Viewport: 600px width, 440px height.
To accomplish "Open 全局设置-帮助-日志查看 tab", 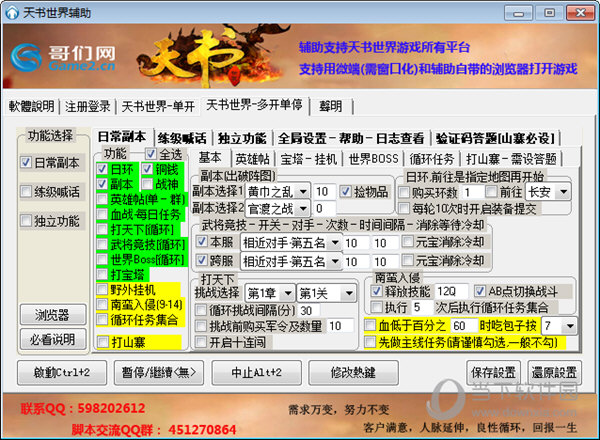I will coord(351,138).
